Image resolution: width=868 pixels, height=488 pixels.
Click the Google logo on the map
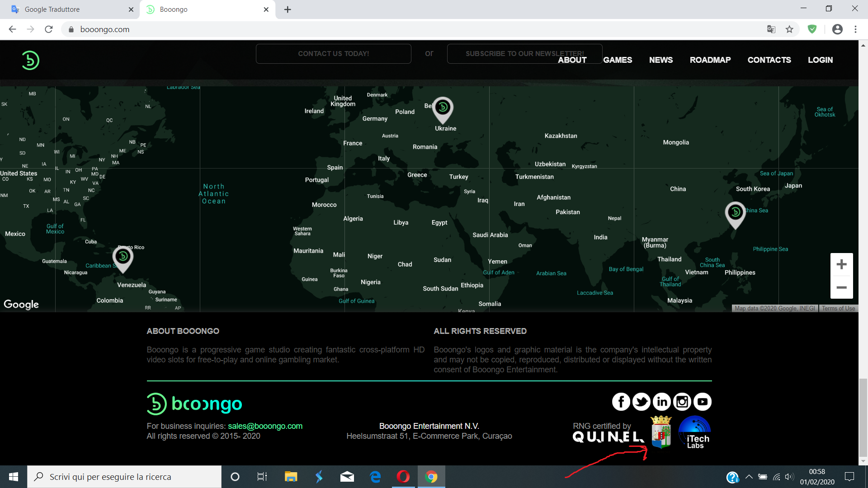[21, 305]
